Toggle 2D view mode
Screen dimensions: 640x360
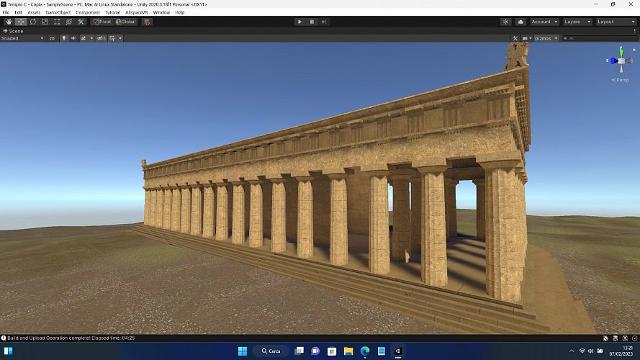52,38
